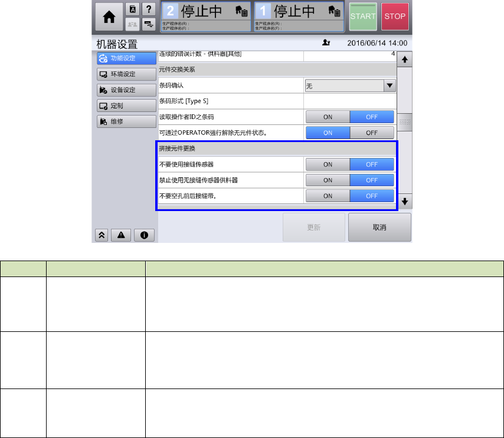
Task: Click the 更新 button
Action: coord(314,228)
